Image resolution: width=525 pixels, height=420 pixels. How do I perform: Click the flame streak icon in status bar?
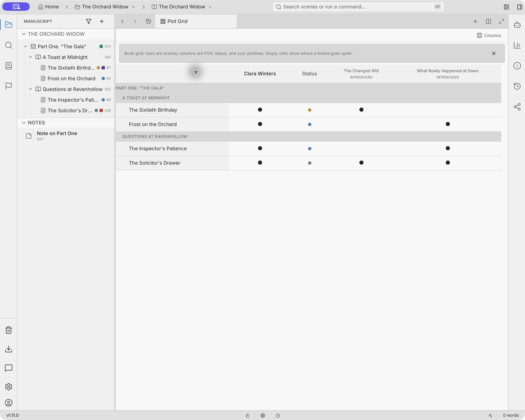247,415
